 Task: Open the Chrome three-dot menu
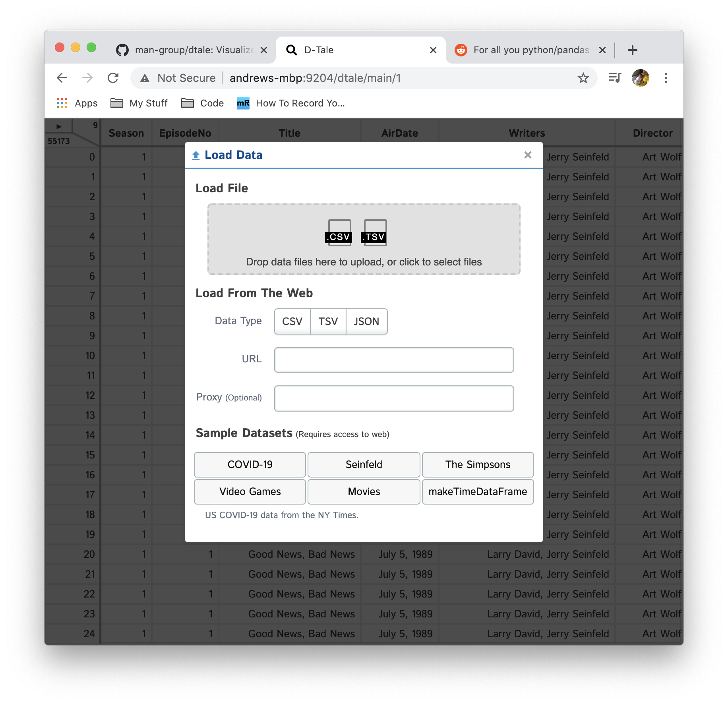pos(666,78)
